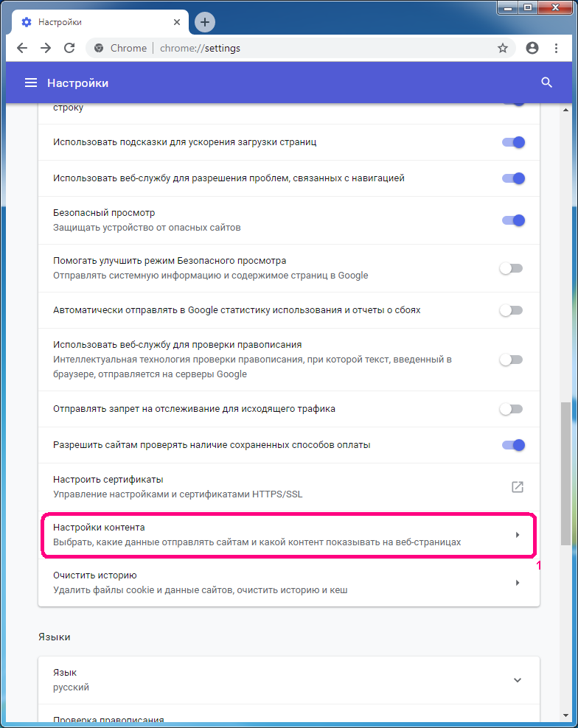
Task: Open new tab with plus button
Action: pyautogui.click(x=205, y=22)
